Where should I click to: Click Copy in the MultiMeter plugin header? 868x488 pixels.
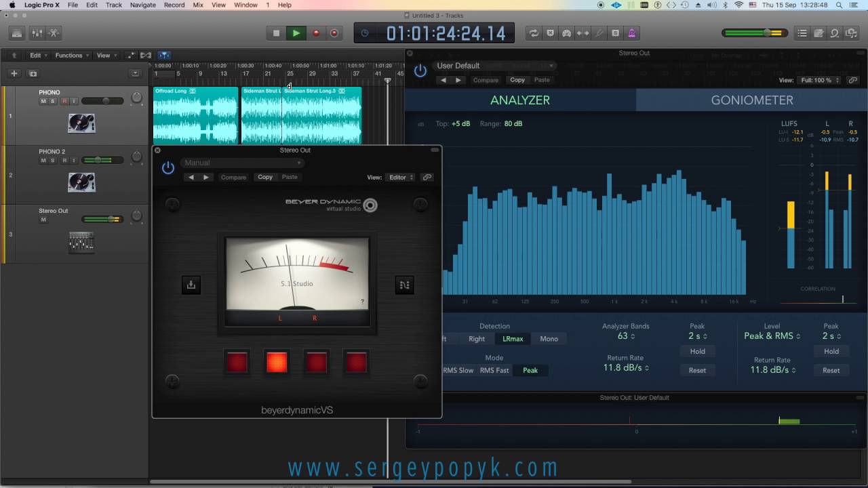517,80
